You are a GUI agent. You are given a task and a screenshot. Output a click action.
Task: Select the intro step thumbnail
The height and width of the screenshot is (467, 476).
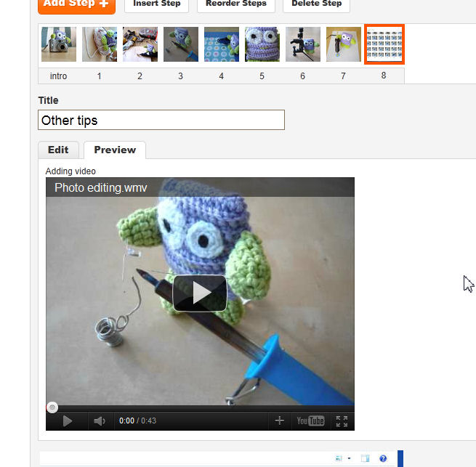pos(59,44)
